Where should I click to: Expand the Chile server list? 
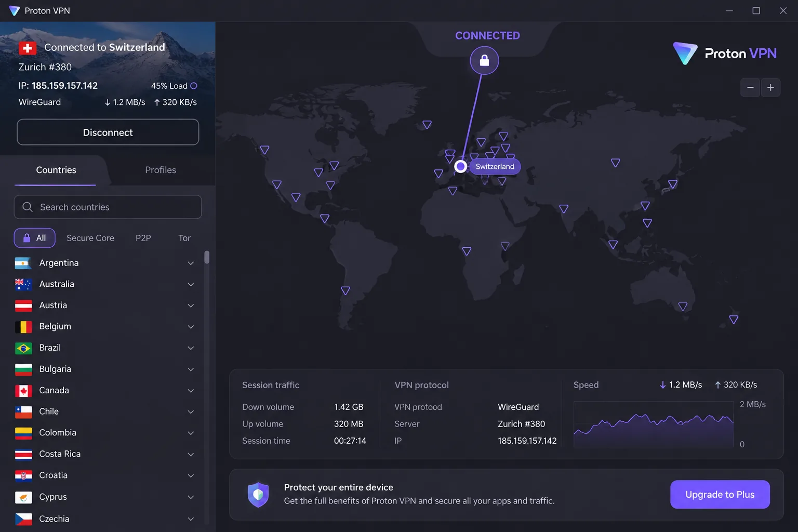(191, 412)
